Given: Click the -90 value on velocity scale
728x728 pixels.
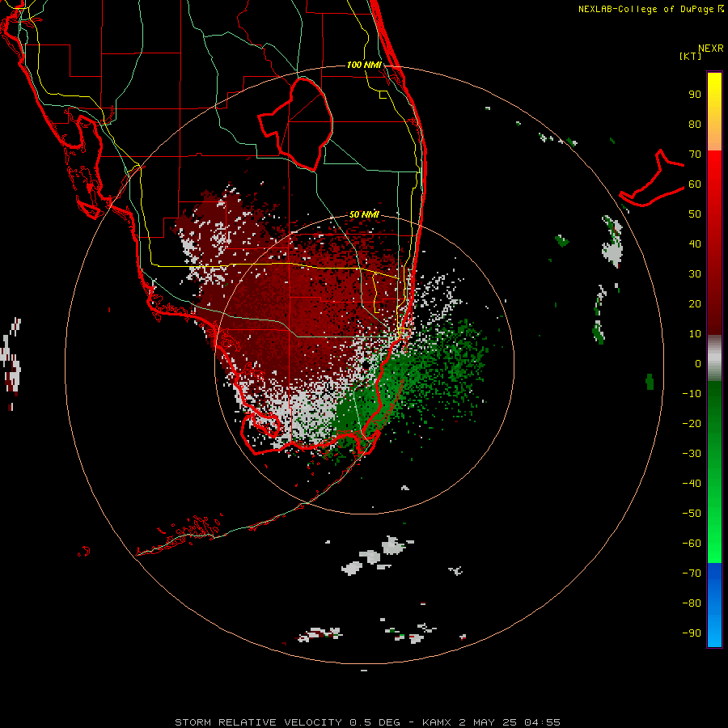Looking at the screenshot, I should 692,633.
